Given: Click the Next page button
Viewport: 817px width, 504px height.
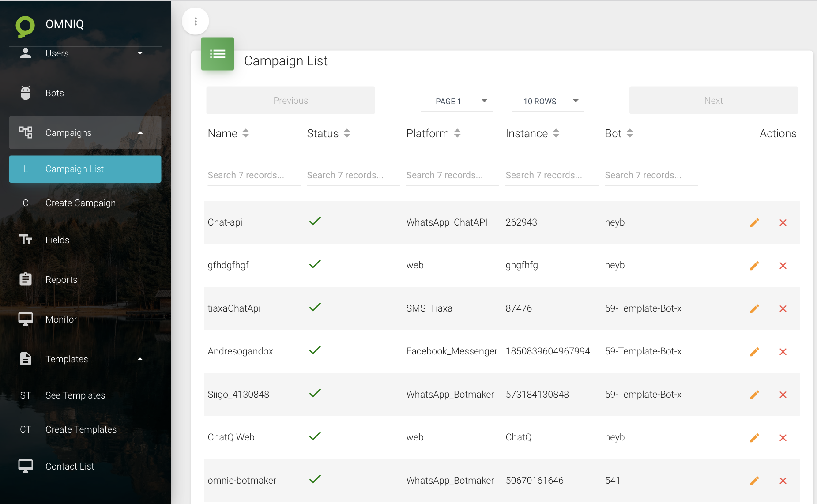Looking at the screenshot, I should coord(713,101).
